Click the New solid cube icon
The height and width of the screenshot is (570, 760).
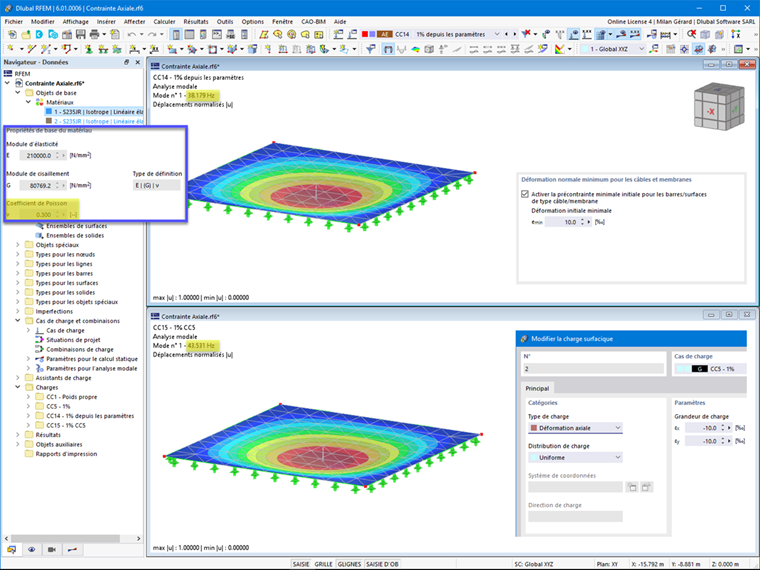coord(252,49)
